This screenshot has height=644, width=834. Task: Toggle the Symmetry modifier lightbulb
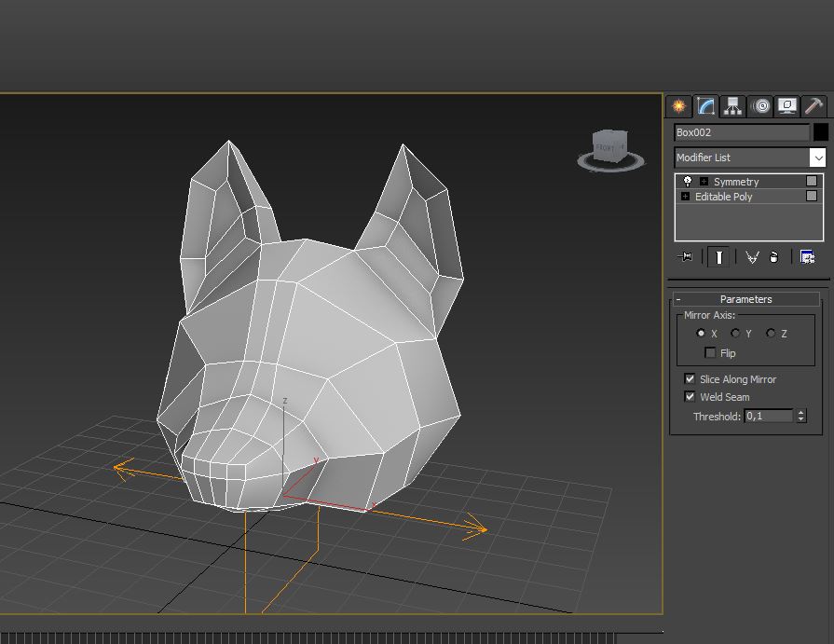(x=688, y=182)
